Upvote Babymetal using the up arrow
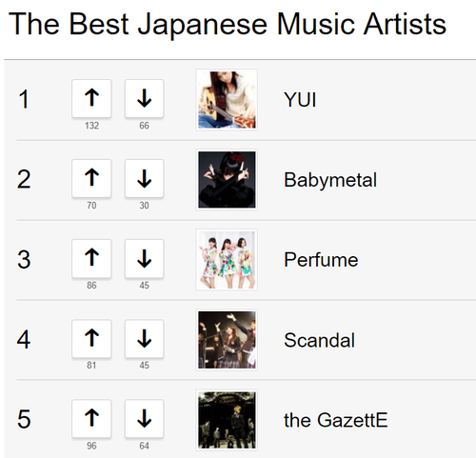This screenshot has height=458, width=476. 91,178
